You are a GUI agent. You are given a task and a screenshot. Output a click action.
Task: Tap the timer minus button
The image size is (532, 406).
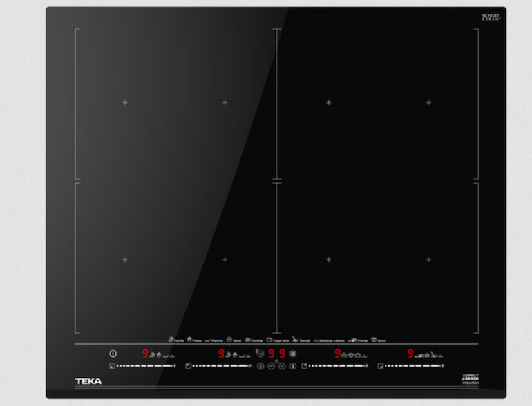tap(272, 366)
